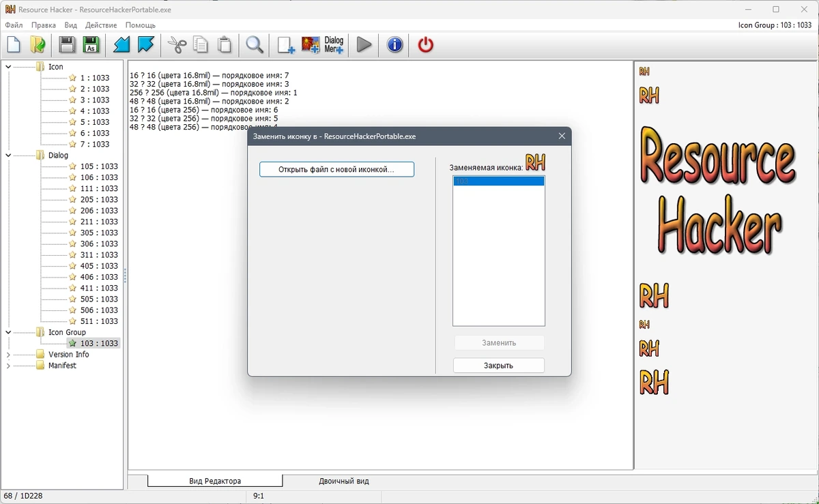Click the Cut scissors icon
Screen dimensions: 819x504
tap(177, 45)
